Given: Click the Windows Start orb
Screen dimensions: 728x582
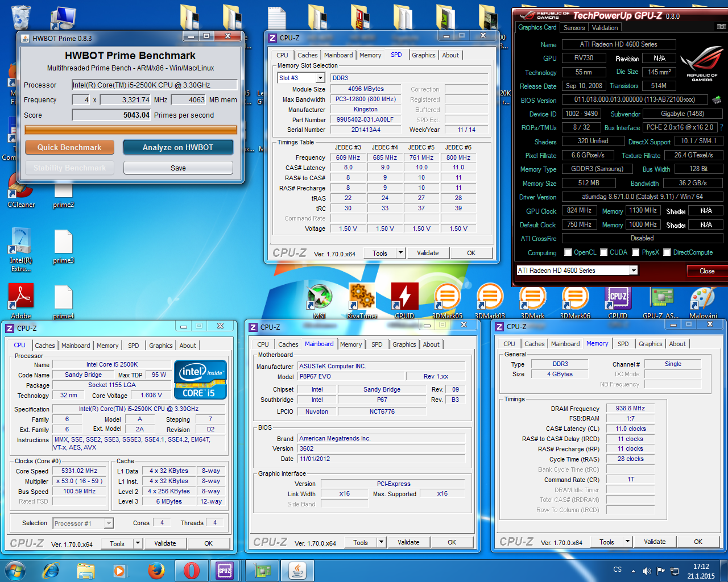Looking at the screenshot, I should (15, 571).
